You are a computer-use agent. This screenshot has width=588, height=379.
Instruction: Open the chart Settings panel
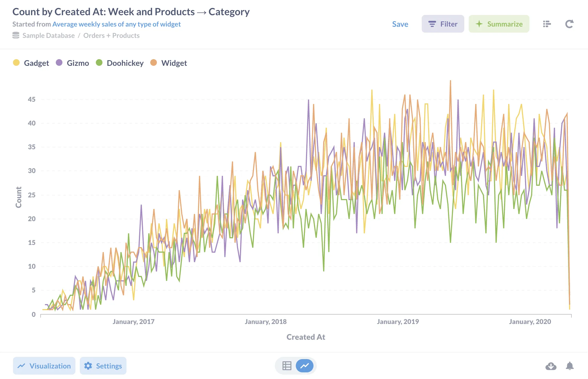(103, 365)
